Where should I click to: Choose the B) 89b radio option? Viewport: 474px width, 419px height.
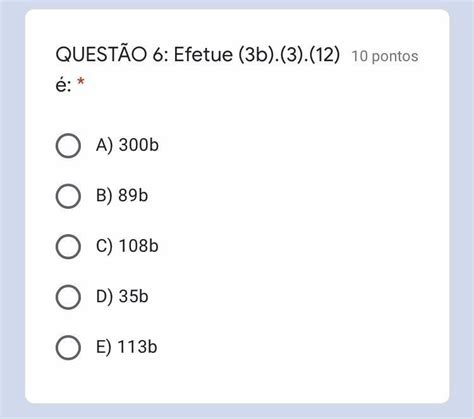pos(68,196)
